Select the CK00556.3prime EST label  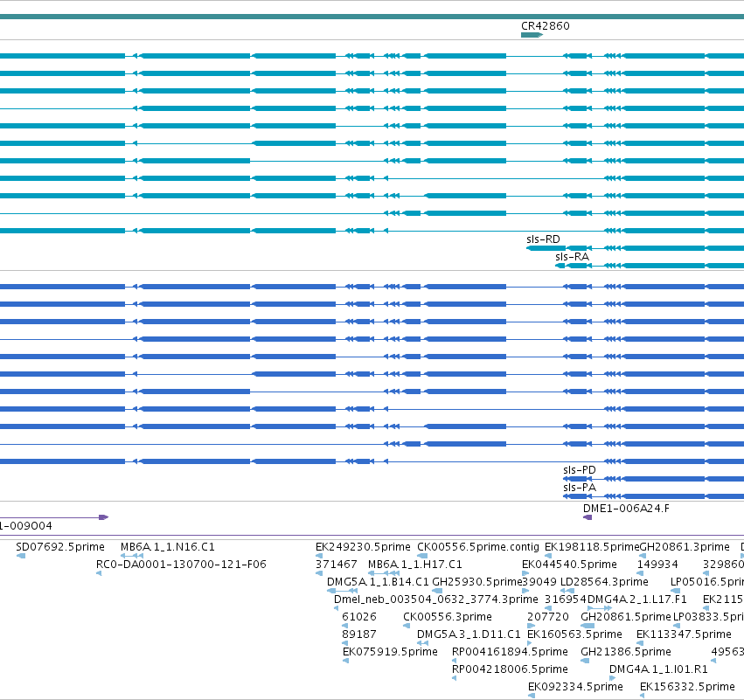click(448, 618)
